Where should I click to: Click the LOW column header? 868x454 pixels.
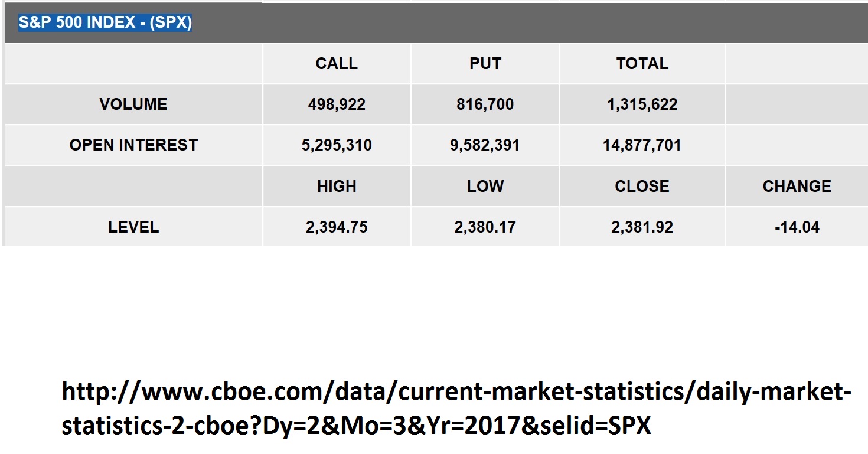[x=485, y=187]
